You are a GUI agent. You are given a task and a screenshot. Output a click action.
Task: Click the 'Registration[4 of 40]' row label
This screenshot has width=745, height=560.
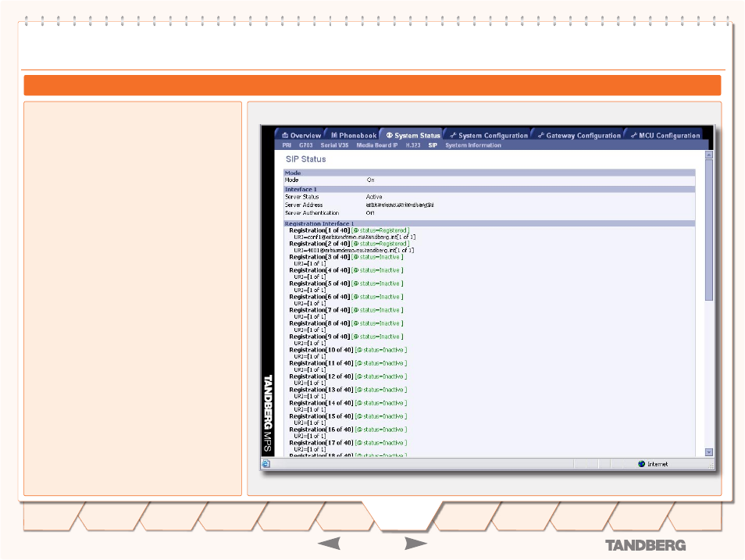pyautogui.click(x=319, y=270)
